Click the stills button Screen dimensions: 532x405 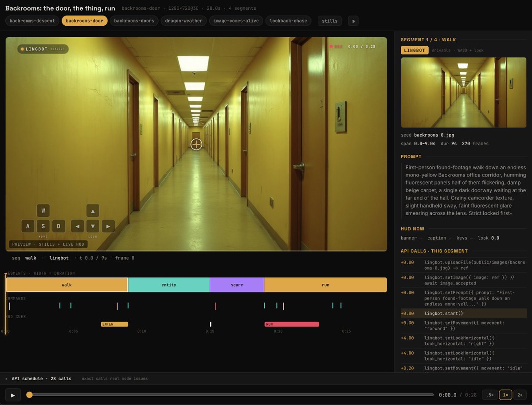(330, 21)
